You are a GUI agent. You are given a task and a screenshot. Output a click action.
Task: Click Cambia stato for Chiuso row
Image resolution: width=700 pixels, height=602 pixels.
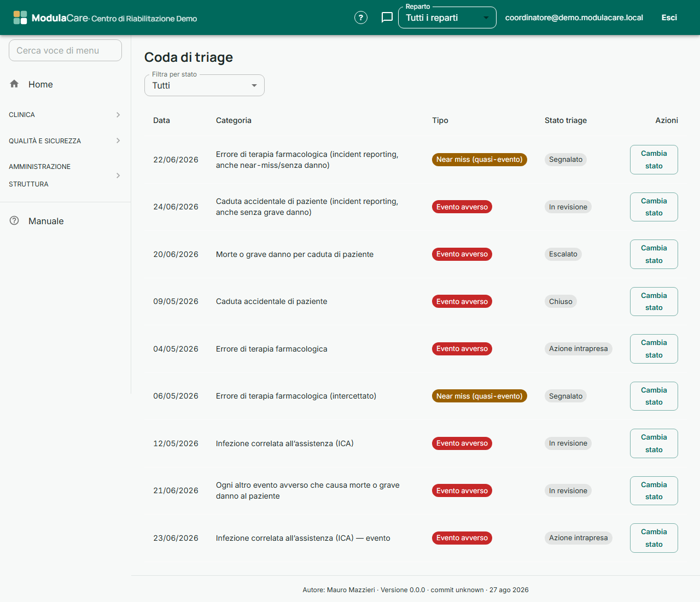(x=654, y=301)
